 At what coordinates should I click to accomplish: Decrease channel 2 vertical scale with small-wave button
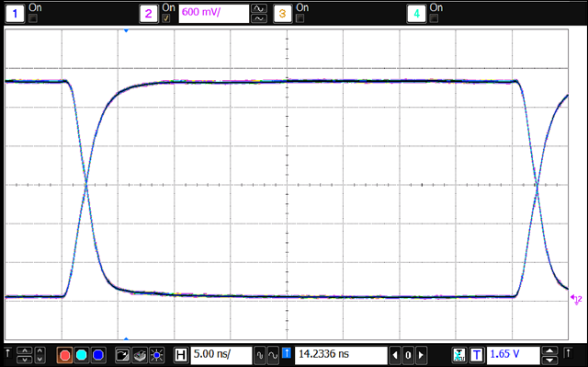pos(259,18)
